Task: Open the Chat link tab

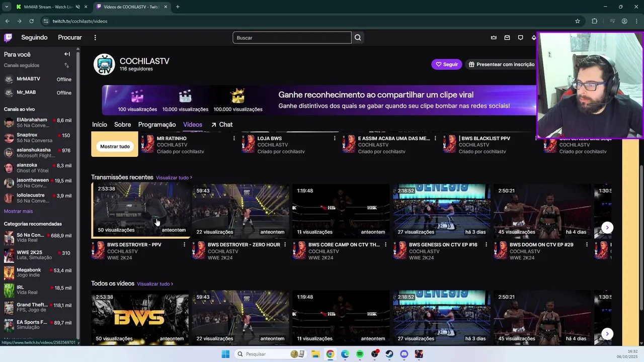Action: pos(222,125)
